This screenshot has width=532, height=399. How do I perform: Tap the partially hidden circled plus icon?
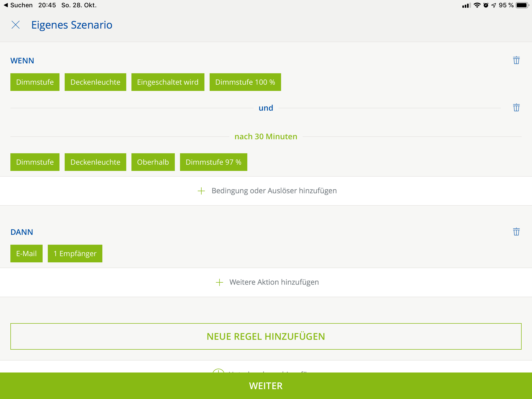click(218, 371)
